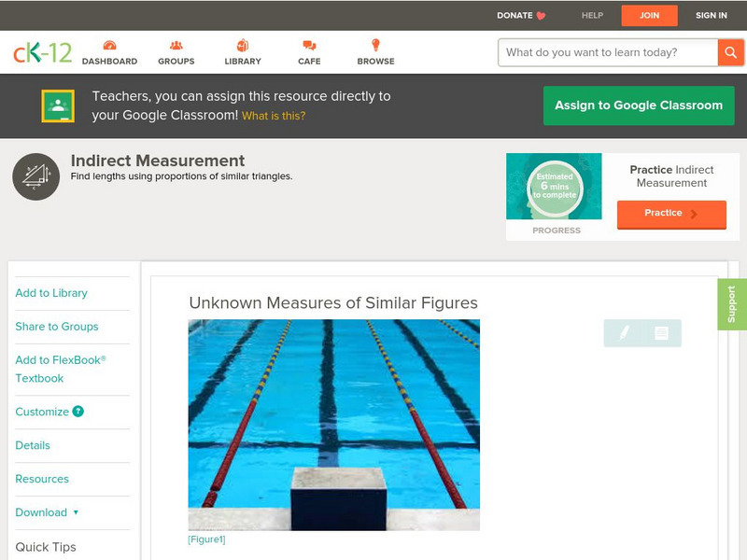The image size is (747, 560).
Task: Click the swimming pool figure image
Action: click(334, 425)
